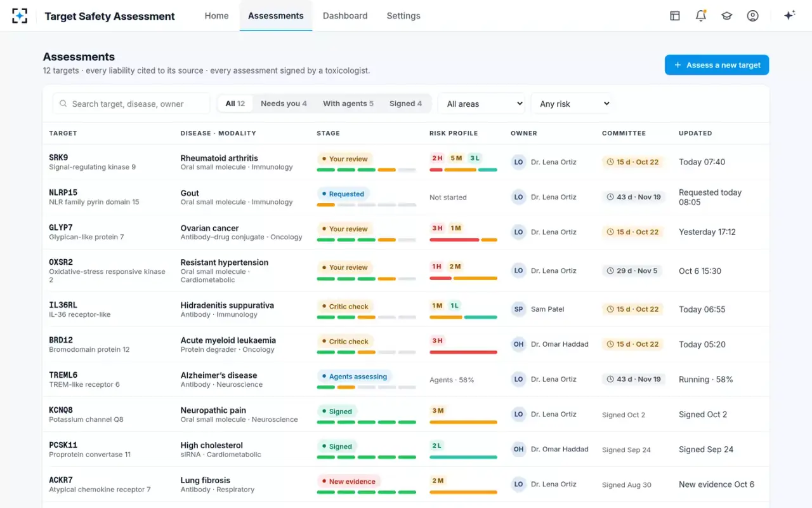Click the LO avatar in OXSR2 row
812x508 pixels.
point(518,271)
